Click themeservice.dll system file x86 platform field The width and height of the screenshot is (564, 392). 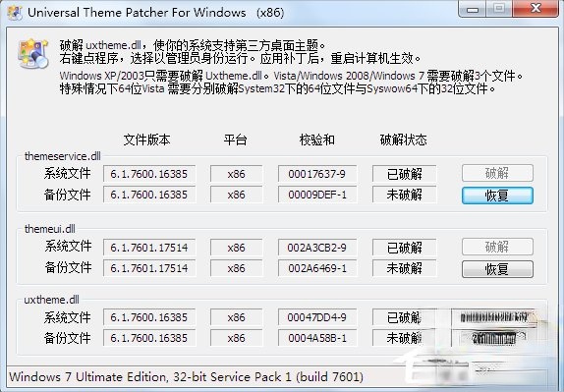pos(237,174)
